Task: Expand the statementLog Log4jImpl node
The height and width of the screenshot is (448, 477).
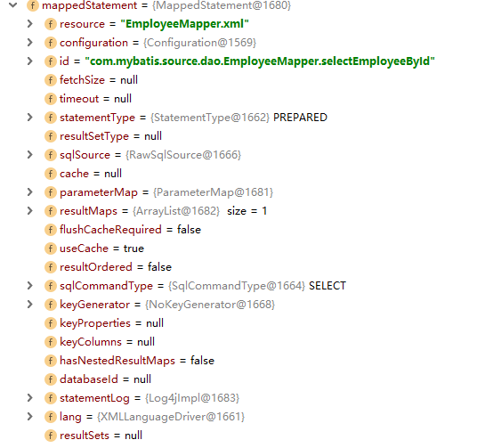Action: (30, 398)
